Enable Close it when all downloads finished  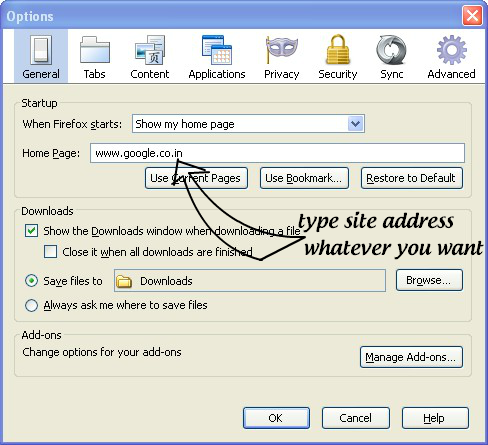pos(50,252)
